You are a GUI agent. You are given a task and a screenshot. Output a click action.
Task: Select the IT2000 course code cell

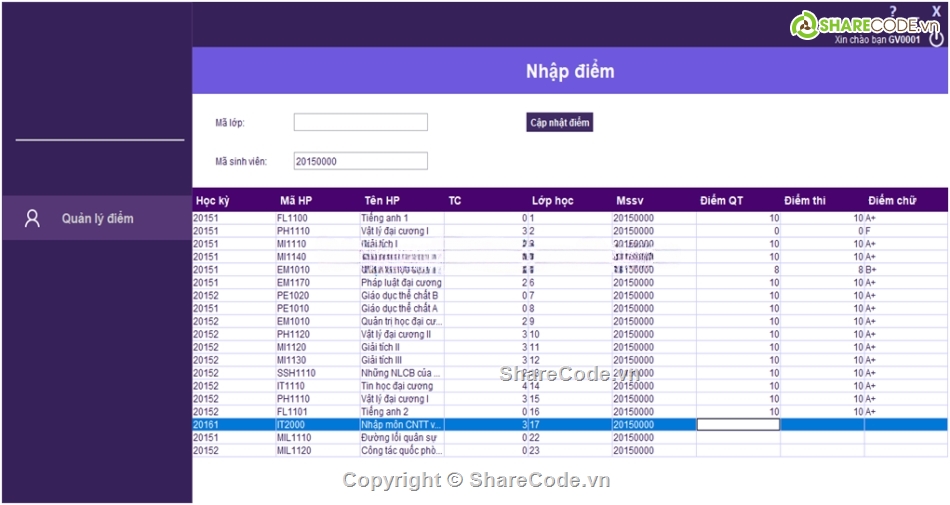pyautogui.click(x=318, y=424)
